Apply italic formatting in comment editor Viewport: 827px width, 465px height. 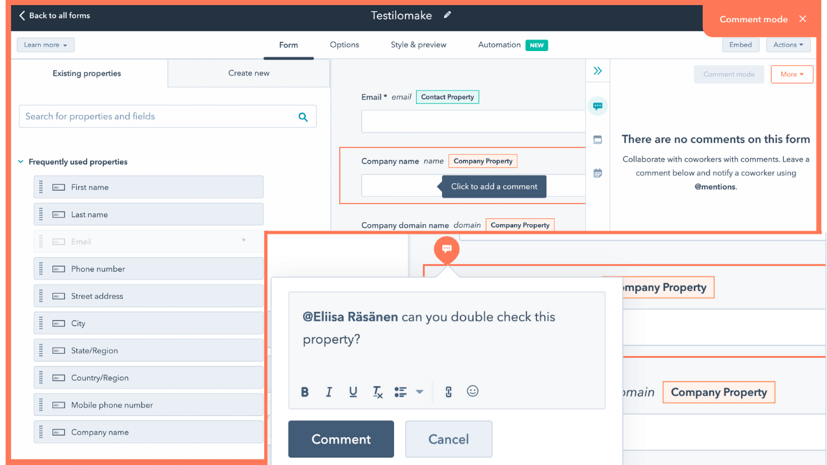[x=329, y=392]
